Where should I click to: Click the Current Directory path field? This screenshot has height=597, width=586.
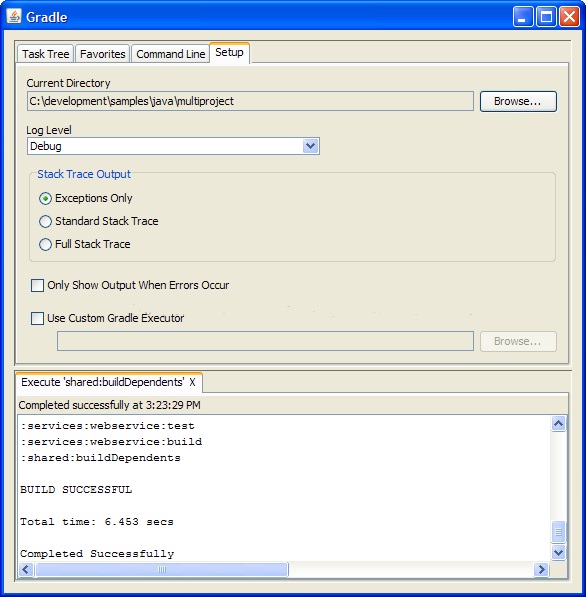250,101
